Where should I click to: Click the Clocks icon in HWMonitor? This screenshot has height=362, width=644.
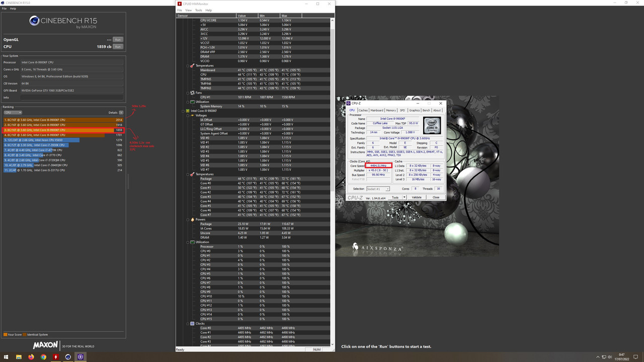[x=192, y=324]
